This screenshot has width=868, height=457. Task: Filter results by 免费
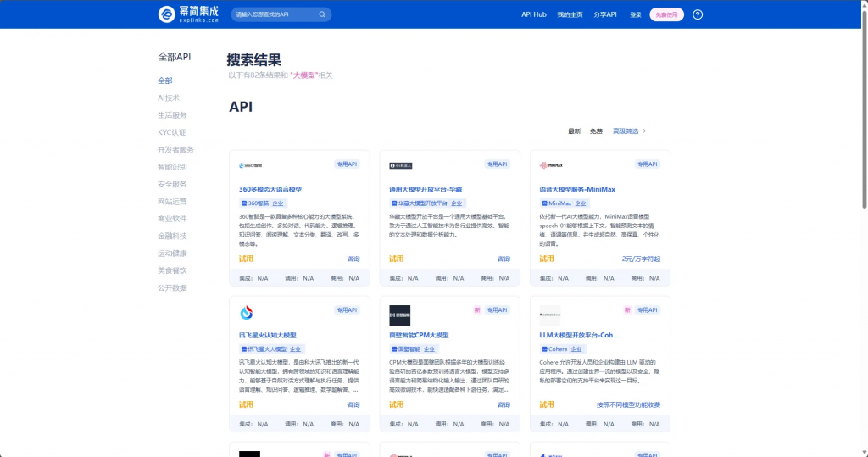coord(596,131)
